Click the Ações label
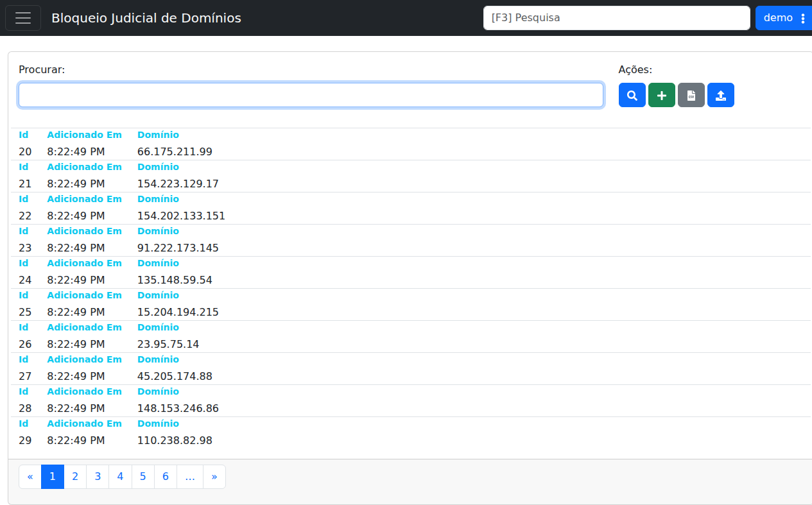Image resolution: width=812 pixels, height=505 pixels. coord(635,70)
